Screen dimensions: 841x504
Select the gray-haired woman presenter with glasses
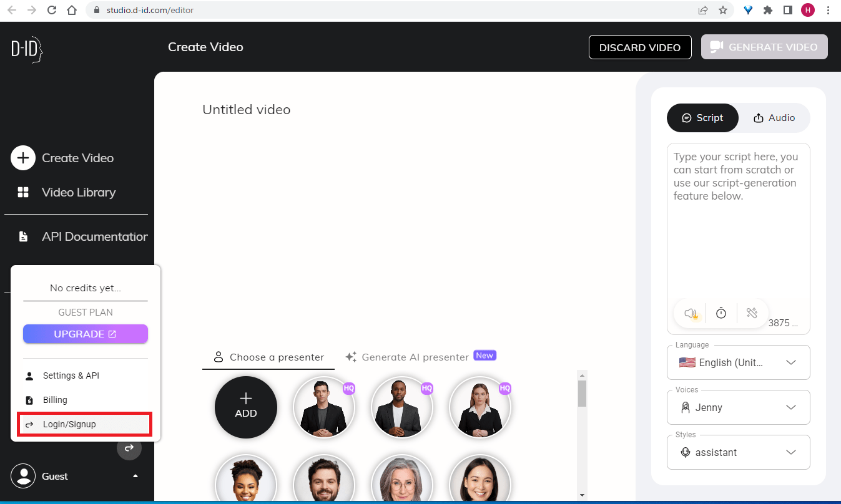pos(402,478)
